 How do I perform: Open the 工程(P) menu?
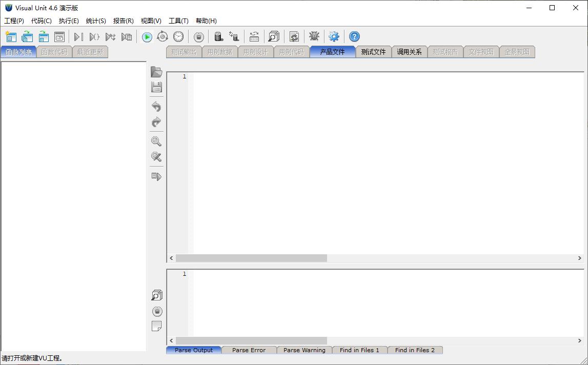coord(14,21)
